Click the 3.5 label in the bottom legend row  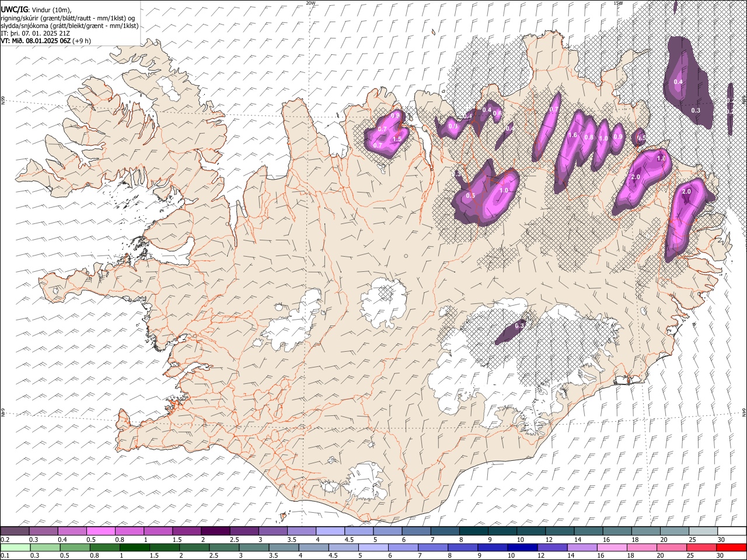pos(273,556)
